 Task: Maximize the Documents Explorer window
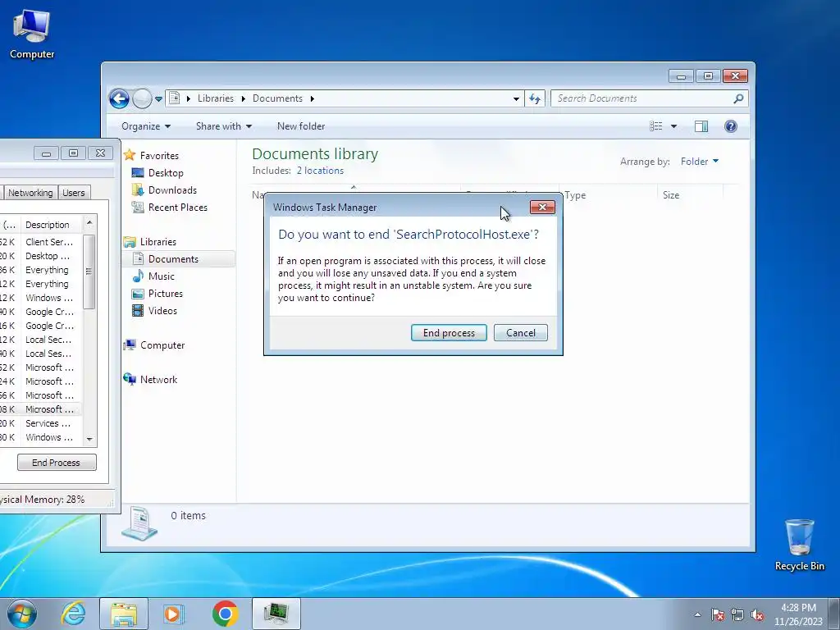[x=708, y=76]
